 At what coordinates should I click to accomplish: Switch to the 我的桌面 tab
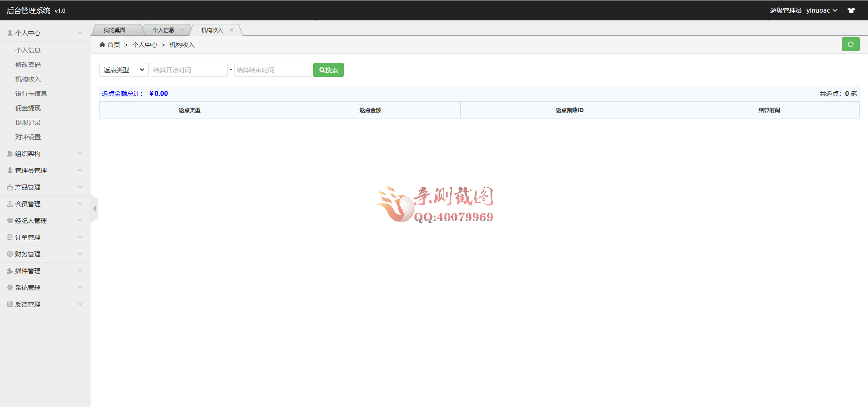(114, 30)
